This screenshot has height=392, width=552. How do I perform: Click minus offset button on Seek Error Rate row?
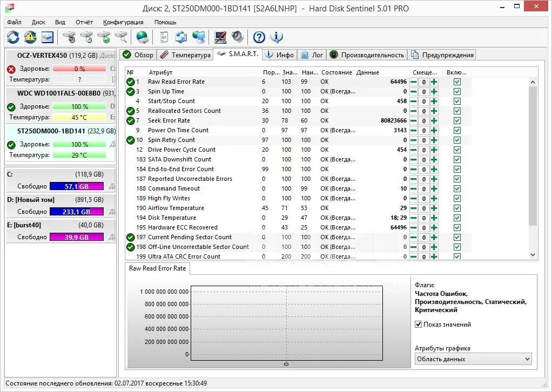click(x=414, y=121)
